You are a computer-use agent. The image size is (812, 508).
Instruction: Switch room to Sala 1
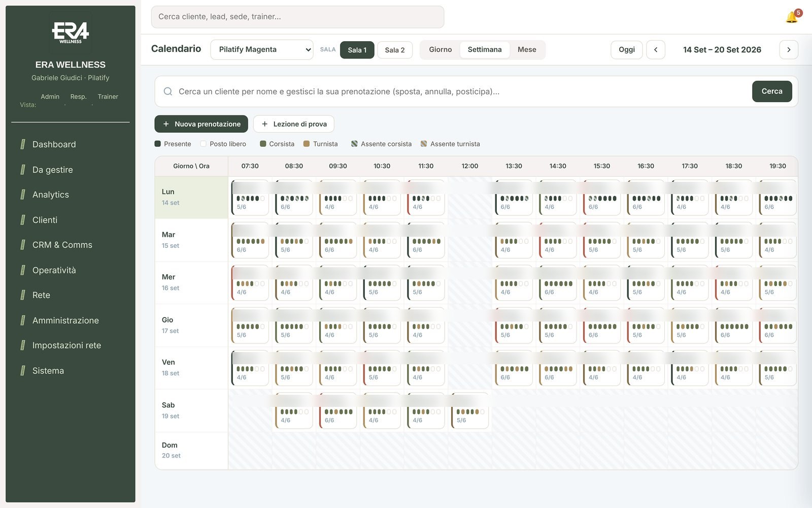pos(357,50)
